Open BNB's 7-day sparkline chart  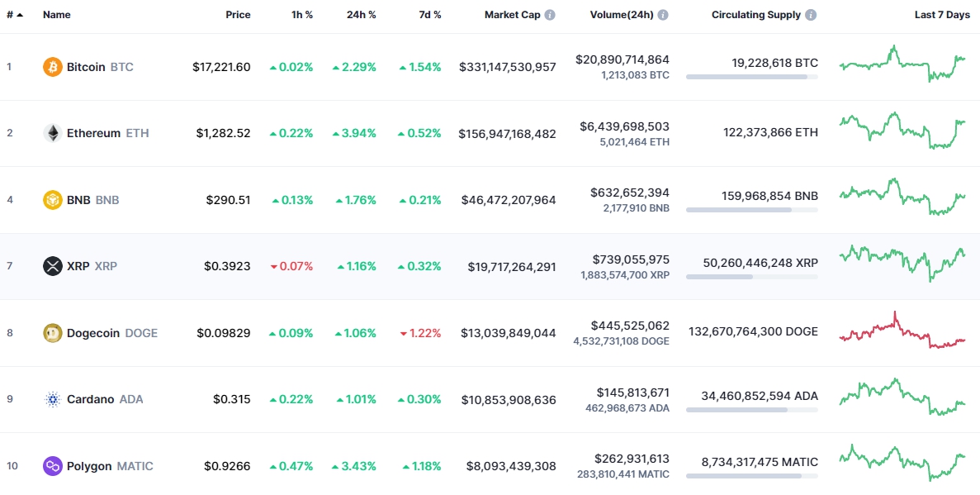[902, 197]
